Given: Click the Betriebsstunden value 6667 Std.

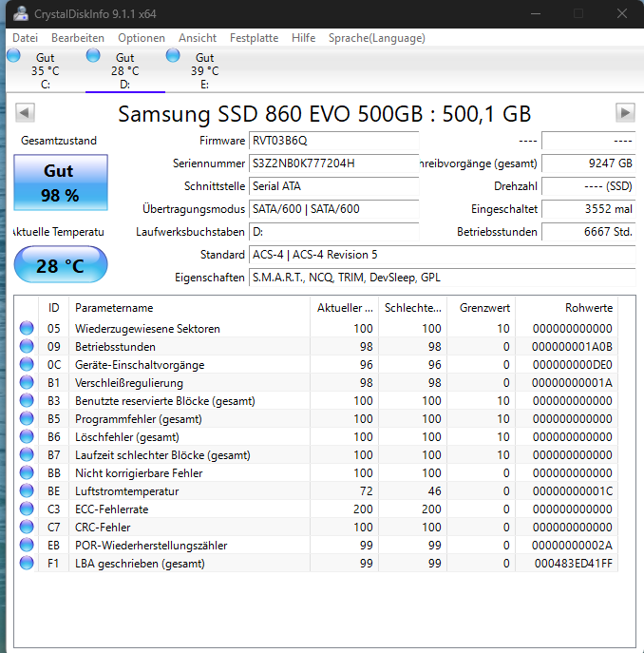Looking at the screenshot, I should coord(589,232).
